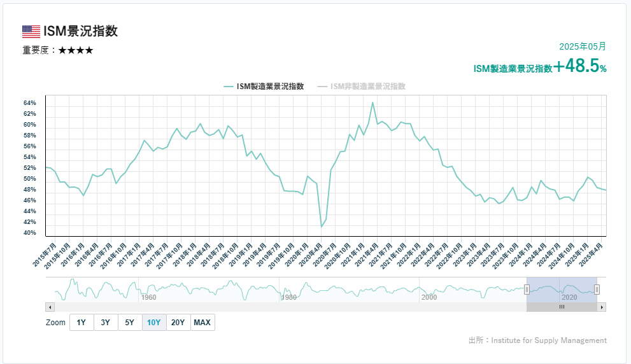Click the 2021 peak point on chart line
Screen dimensions: 631x364
[x=372, y=102]
